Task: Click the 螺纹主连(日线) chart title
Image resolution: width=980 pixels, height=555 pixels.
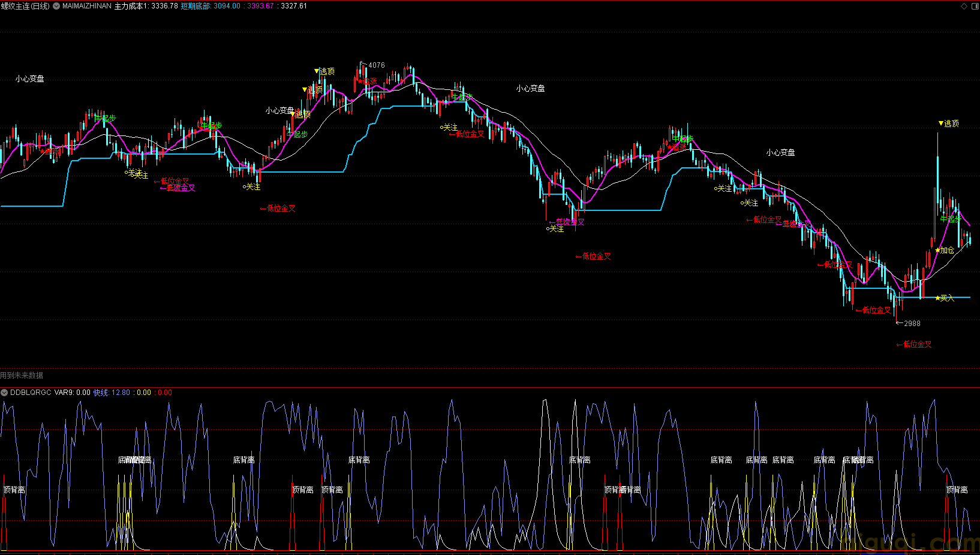Action: [x=25, y=6]
